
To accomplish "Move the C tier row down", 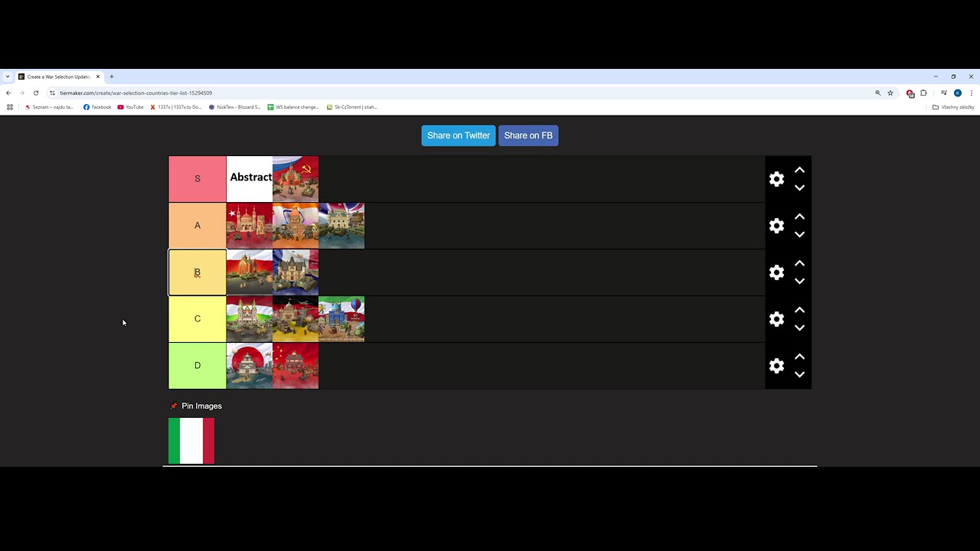I will [799, 328].
